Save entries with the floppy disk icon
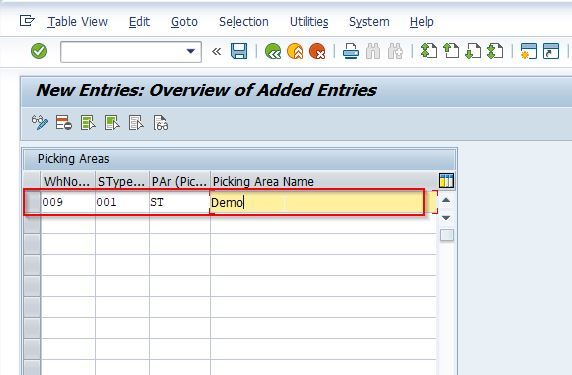Viewport: 572px width, 375px height. pos(239,51)
